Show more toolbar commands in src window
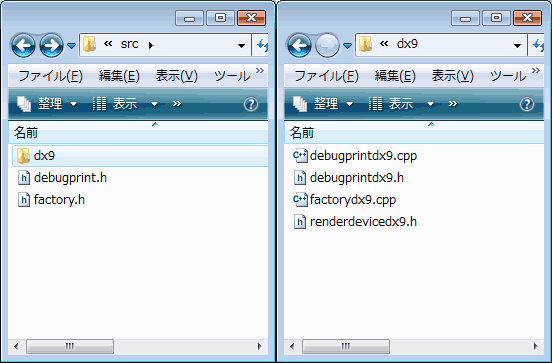Image resolution: width=552 pixels, height=363 pixels. (177, 104)
